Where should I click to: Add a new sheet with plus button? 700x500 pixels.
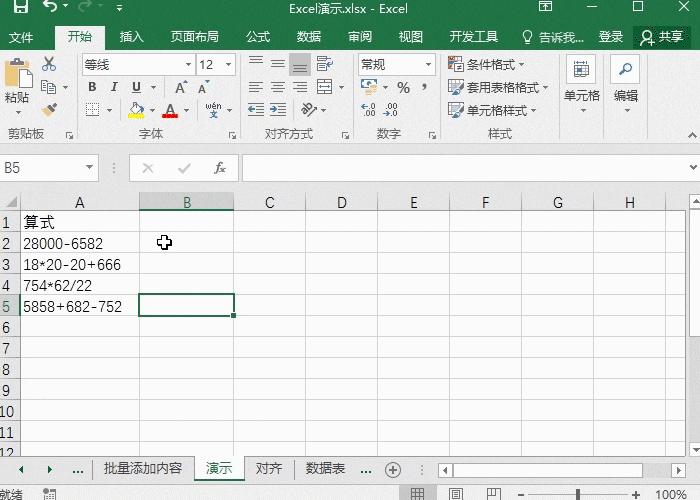click(x=393, y=470)
